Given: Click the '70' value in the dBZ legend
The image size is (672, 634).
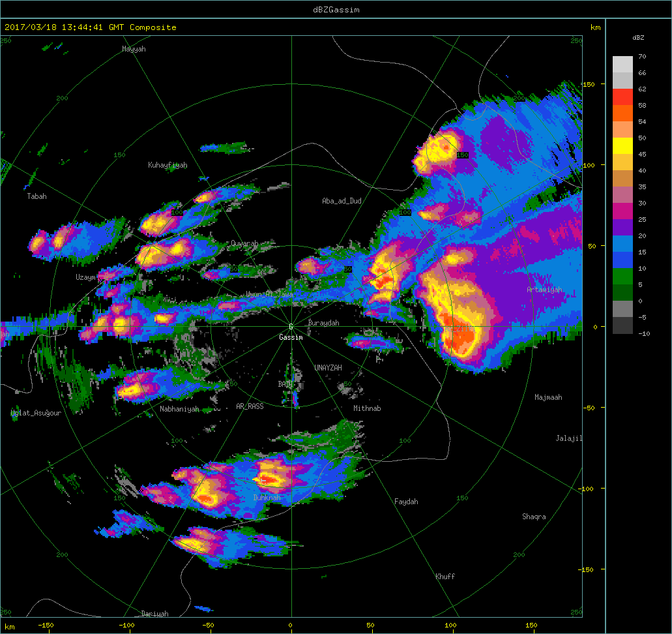Looking at the screenshot, I should [x=642, y=56].
